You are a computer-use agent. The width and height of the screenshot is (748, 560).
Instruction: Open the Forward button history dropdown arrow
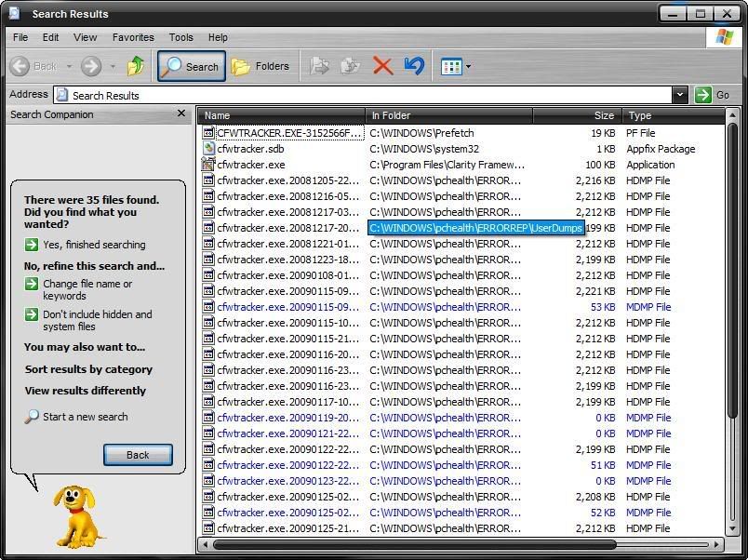coord(113,66)
